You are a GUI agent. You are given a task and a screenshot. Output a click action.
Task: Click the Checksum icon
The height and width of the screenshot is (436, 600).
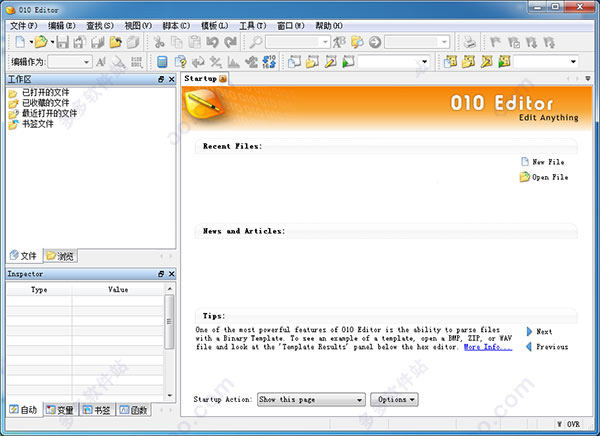(x=251, y=62)
